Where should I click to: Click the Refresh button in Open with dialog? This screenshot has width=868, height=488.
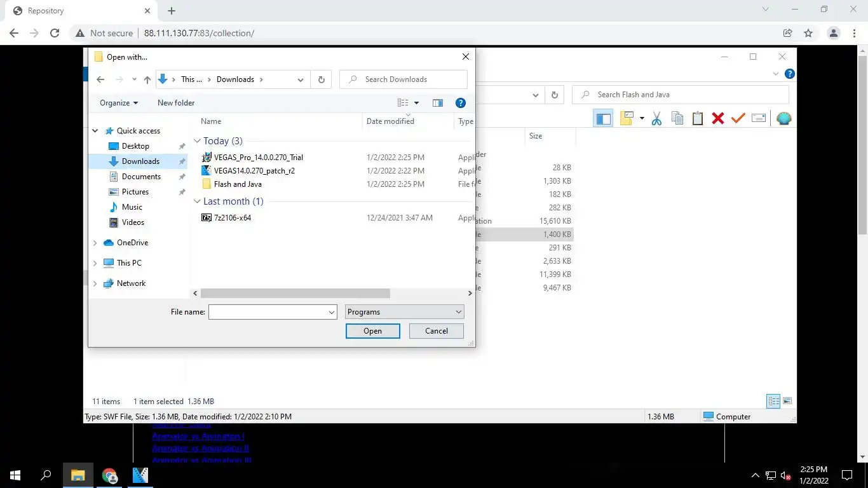click(x=321, y=79)
